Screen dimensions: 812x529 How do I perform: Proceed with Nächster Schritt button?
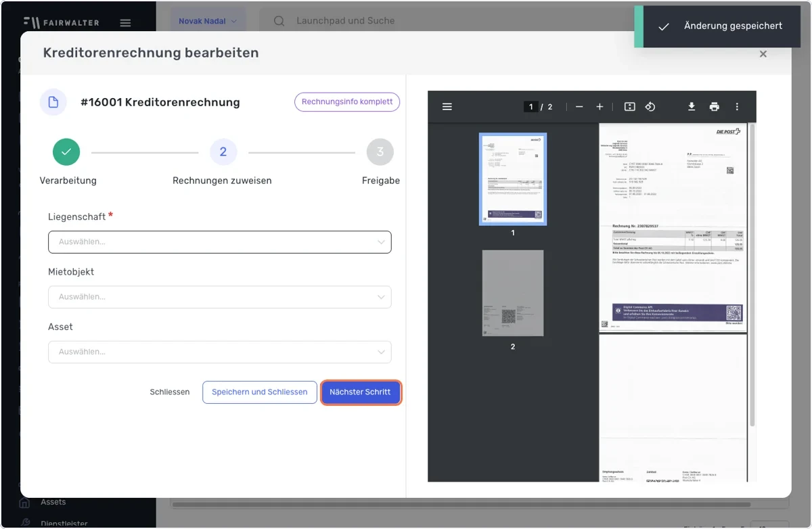pos(361,392)
